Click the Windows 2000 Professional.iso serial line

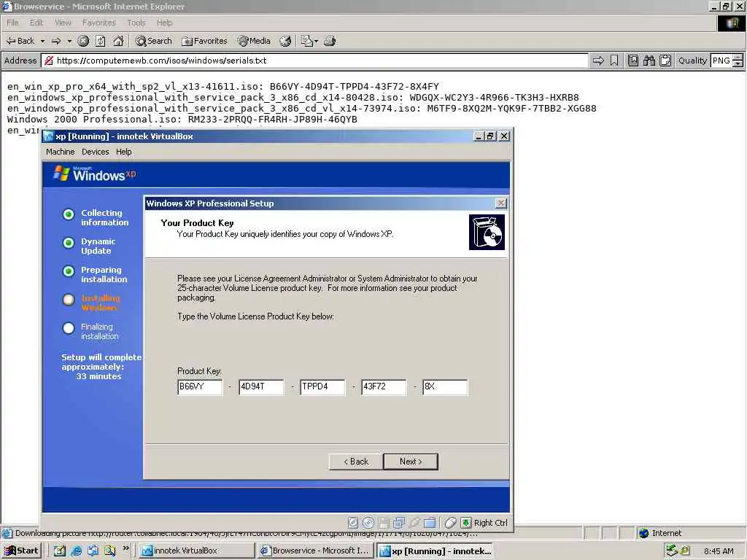182,119
